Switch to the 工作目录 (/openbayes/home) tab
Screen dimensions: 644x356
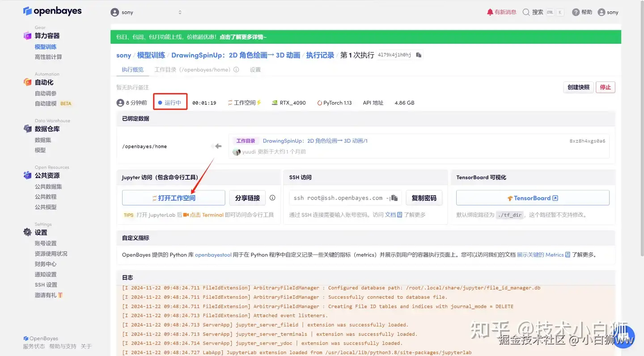pos(192,70)
